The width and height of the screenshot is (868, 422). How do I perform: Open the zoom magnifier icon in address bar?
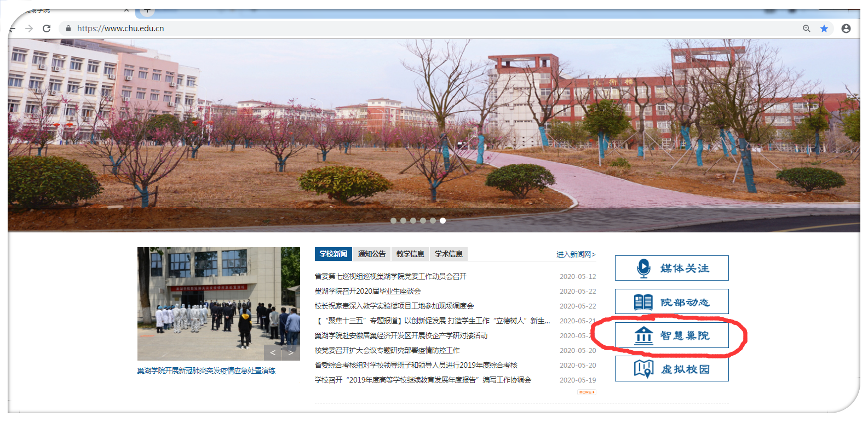click(x=806, y=28)
